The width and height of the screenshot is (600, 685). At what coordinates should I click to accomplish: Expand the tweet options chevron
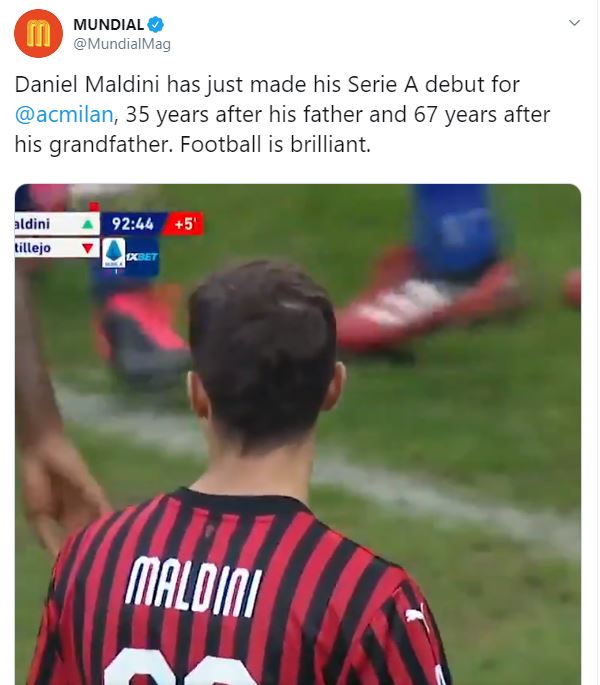tap(574, 23)
